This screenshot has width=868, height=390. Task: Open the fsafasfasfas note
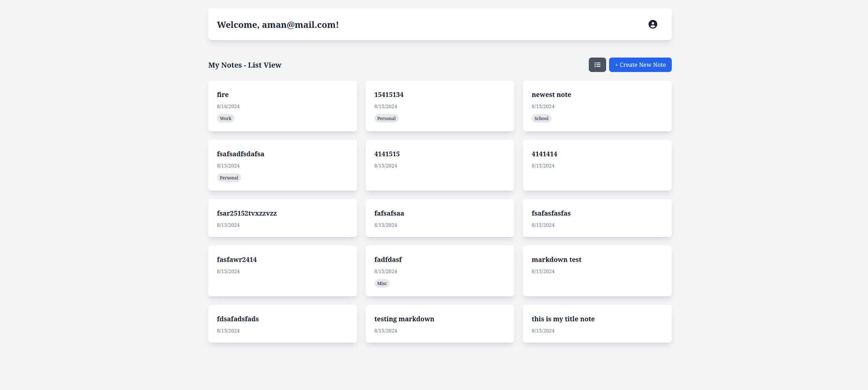(597, 218)
